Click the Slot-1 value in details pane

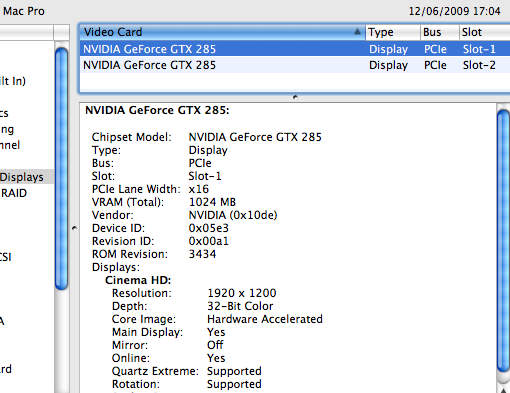[x=205, y=176]
